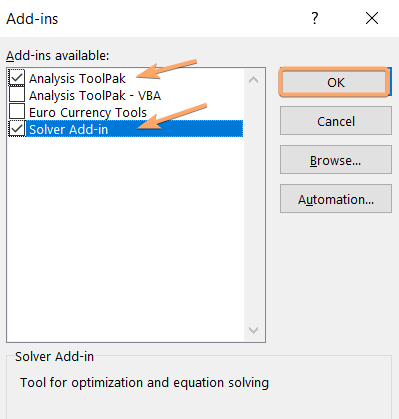The height and width of the screenshot is (419, 399).
Task: Enable the Analysis ToolPak - VBA checkbox
Action: click(x=17, y=95)
